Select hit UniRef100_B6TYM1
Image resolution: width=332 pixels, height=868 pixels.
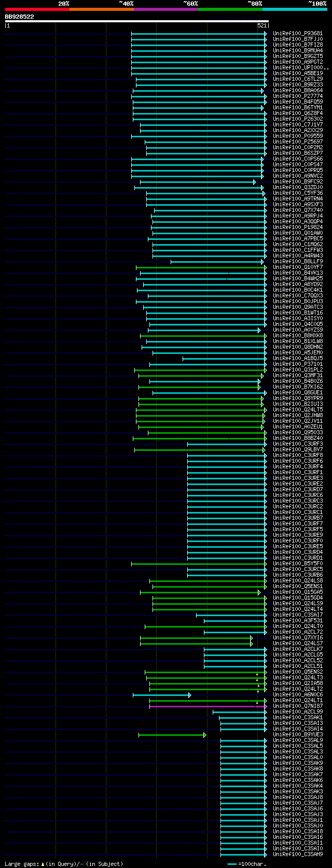pos(298,108)
